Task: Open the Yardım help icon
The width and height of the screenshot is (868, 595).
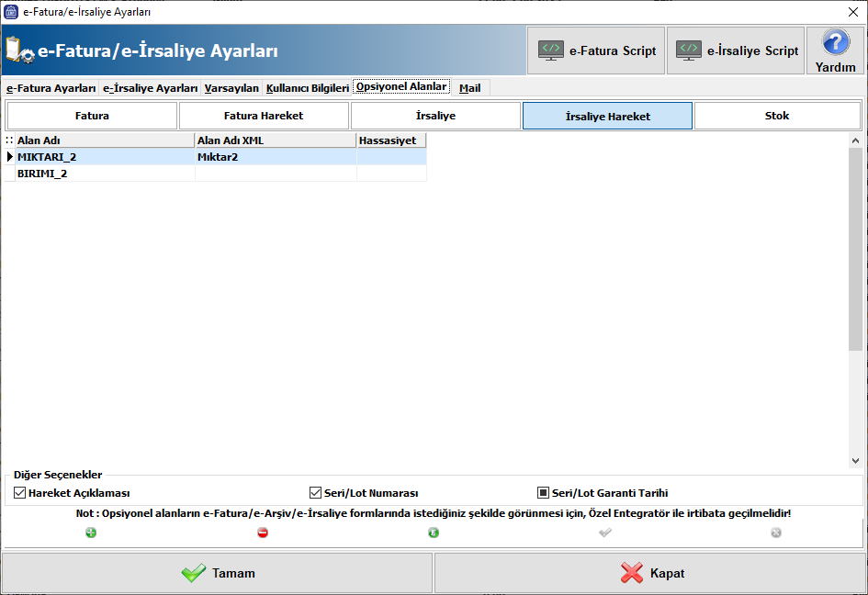Action: 835,51
